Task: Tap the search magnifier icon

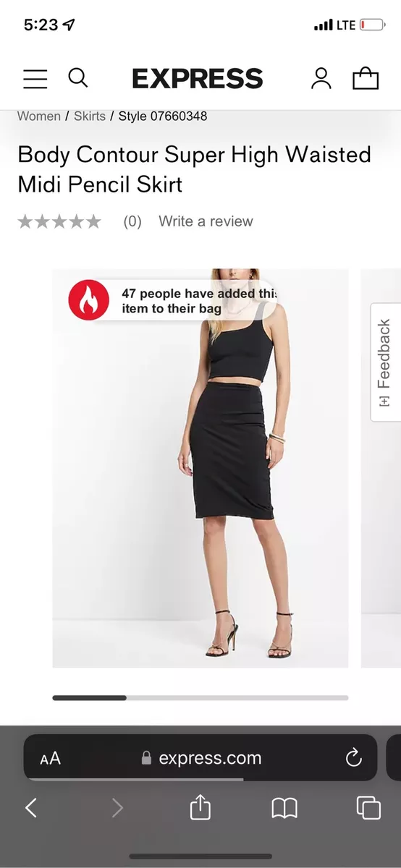Action: click(x=78, y=77)
